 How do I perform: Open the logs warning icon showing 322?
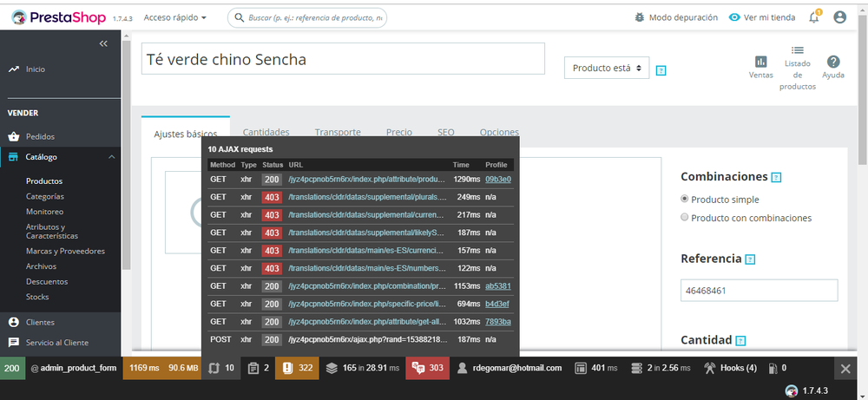[x=298, y=368]
